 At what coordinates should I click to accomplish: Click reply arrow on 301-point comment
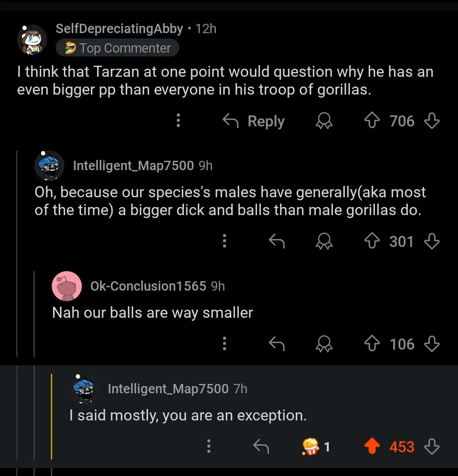[276, 241]
